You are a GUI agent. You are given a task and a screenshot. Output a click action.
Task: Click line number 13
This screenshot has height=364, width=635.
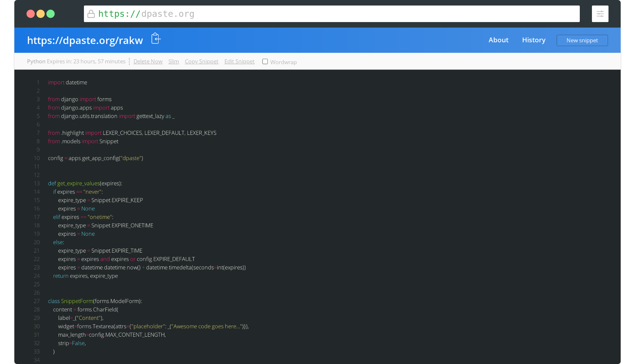coord(37,183)
